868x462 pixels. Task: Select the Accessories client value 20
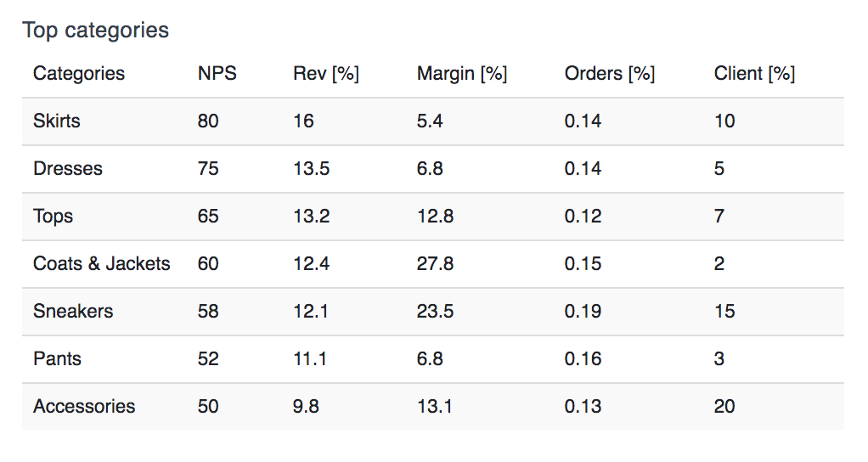pos(724,407)
